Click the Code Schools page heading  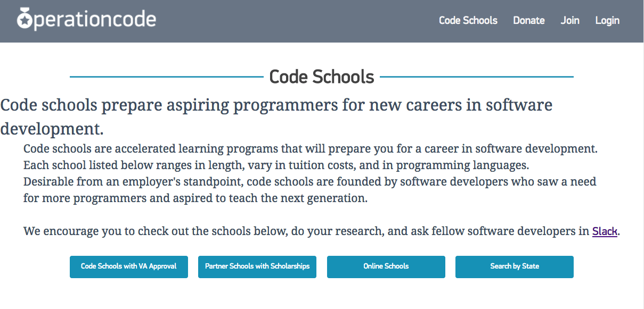322,77
